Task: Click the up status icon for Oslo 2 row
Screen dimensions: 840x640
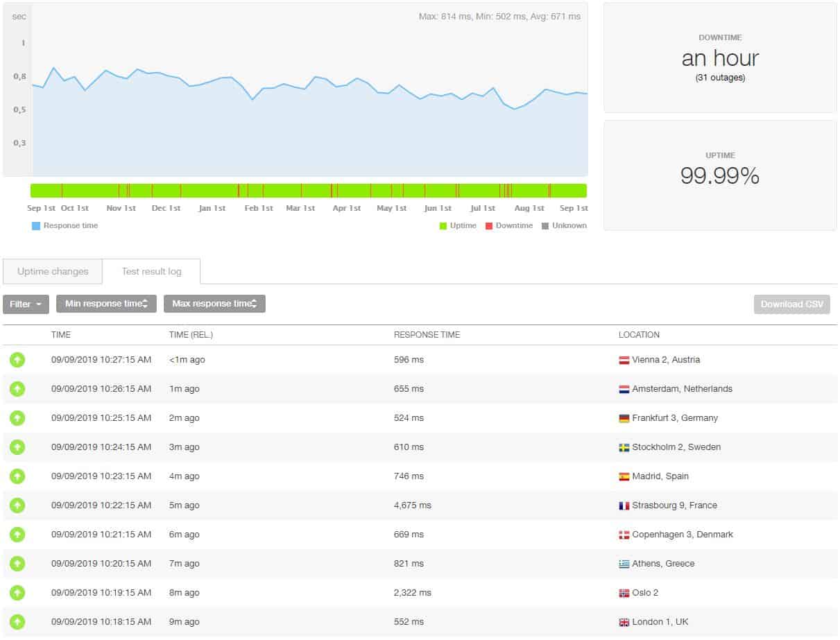Action: [x=17, y=593]
